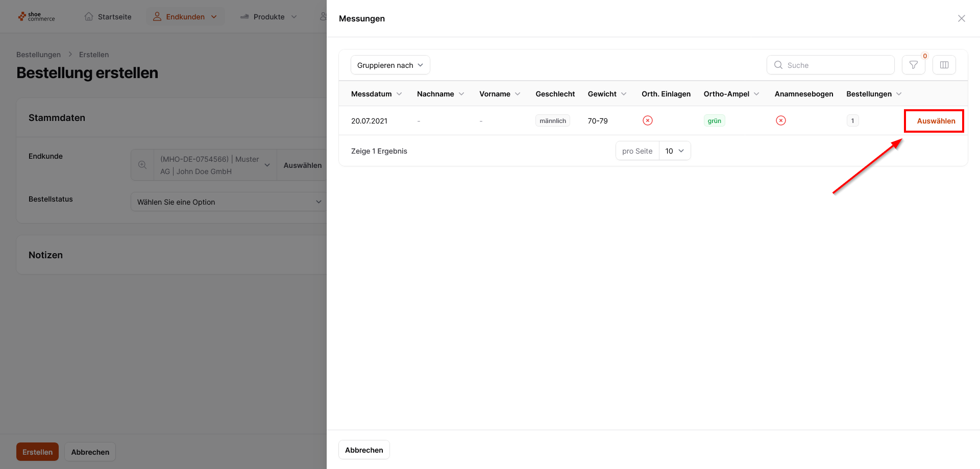Sort by Vorname column
Image resolution: width=980 pixels, height=469 pixels.
(500, 94)
